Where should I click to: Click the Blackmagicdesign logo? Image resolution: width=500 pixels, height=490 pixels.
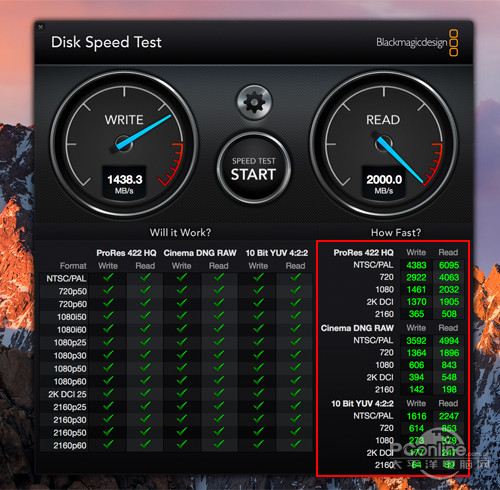point(417,43)
